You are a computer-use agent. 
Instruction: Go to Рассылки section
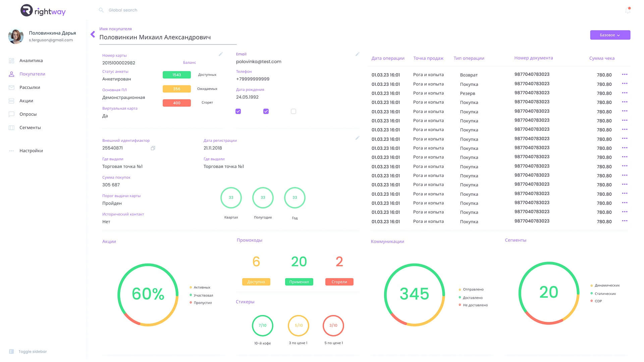point(30,87)
